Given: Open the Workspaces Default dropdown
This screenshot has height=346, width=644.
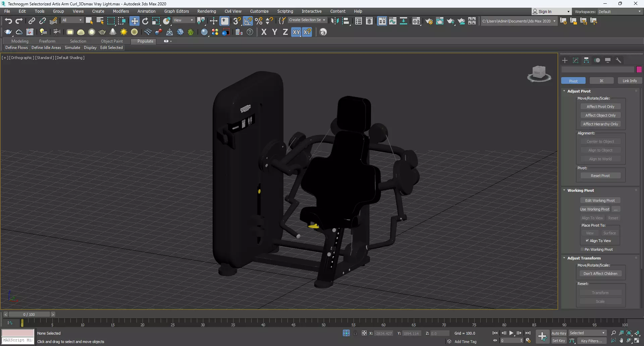Looking at the screenshot, I should (x=620, y=12).
